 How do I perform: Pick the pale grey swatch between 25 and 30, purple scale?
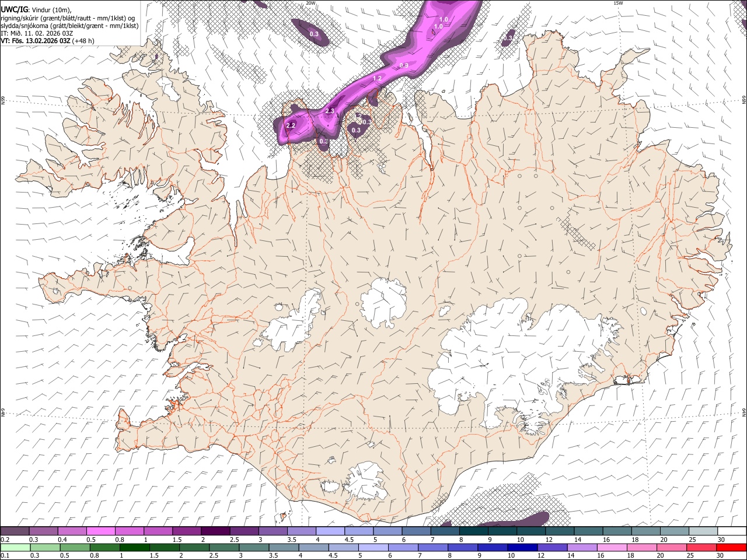[x=704, y=531]
